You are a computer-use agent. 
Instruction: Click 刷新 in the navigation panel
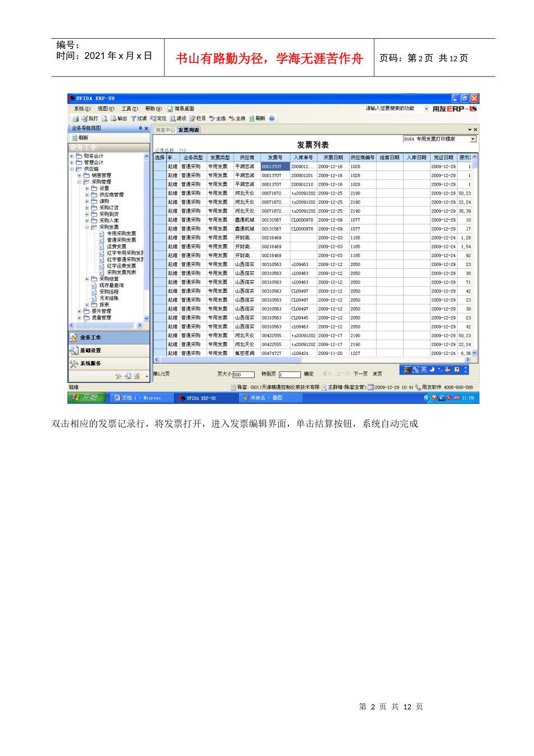(80, 138)
